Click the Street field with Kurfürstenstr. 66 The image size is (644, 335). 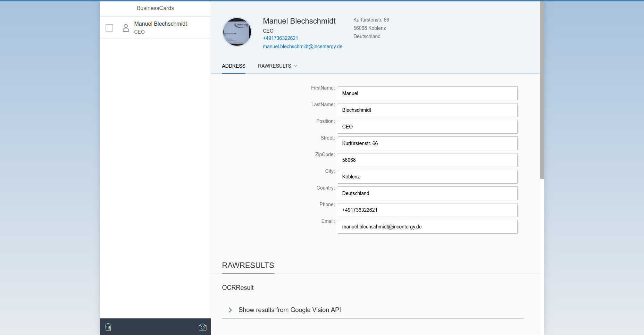[427, 143]
